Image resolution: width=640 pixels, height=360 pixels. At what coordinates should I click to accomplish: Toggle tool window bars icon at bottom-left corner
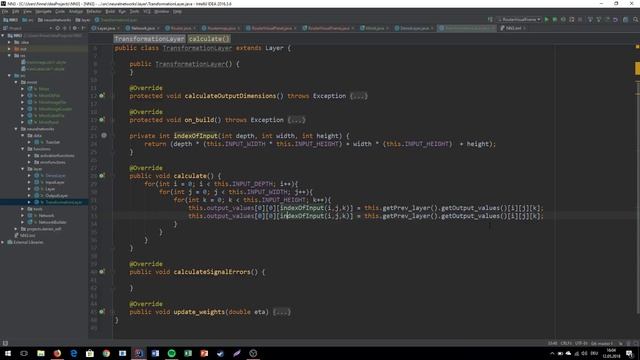click(5, 343)
